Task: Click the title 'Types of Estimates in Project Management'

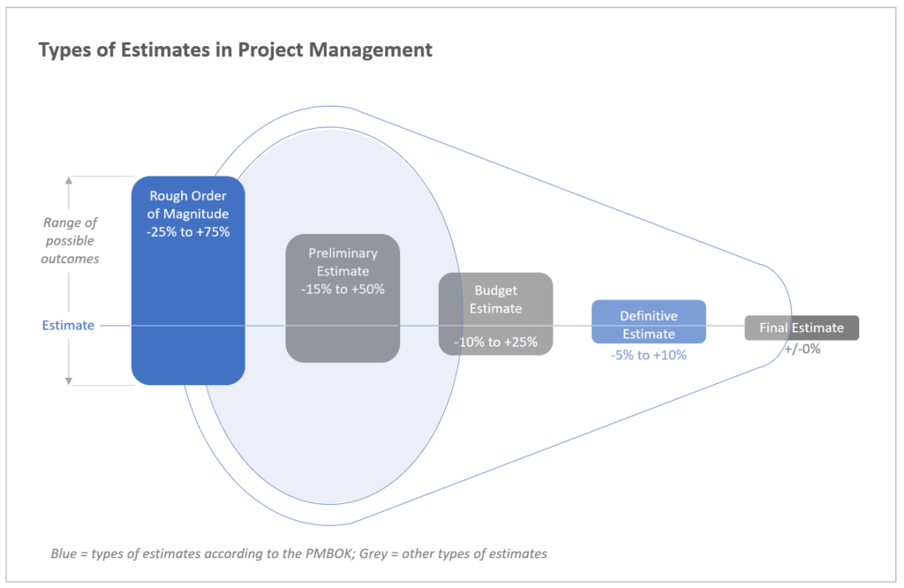Action: pyautogui.click(x=235, y=50)
